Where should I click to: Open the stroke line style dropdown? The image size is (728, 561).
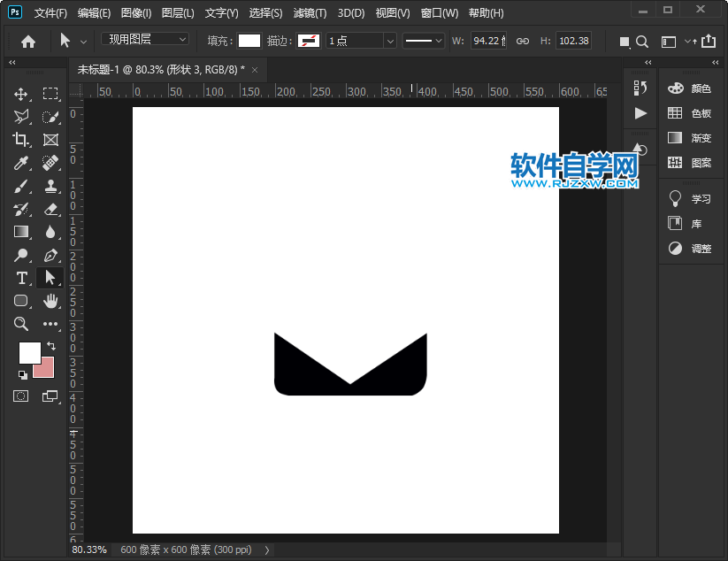[424, 41]
